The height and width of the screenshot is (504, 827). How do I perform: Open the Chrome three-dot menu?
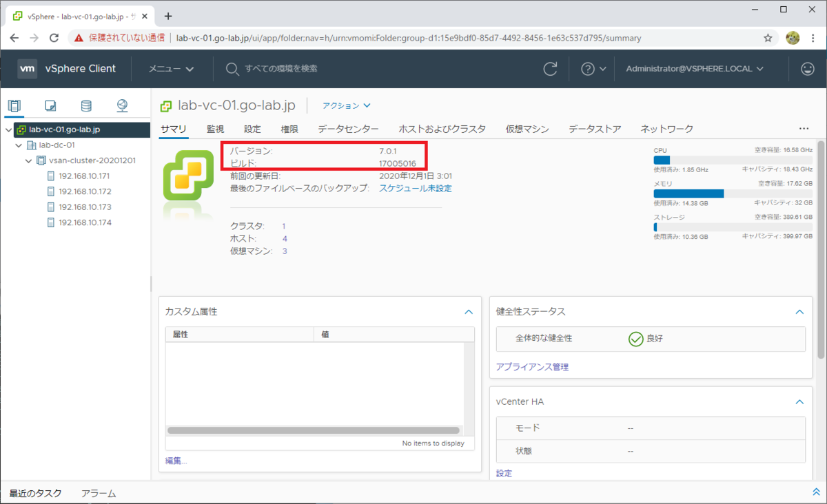814,38
